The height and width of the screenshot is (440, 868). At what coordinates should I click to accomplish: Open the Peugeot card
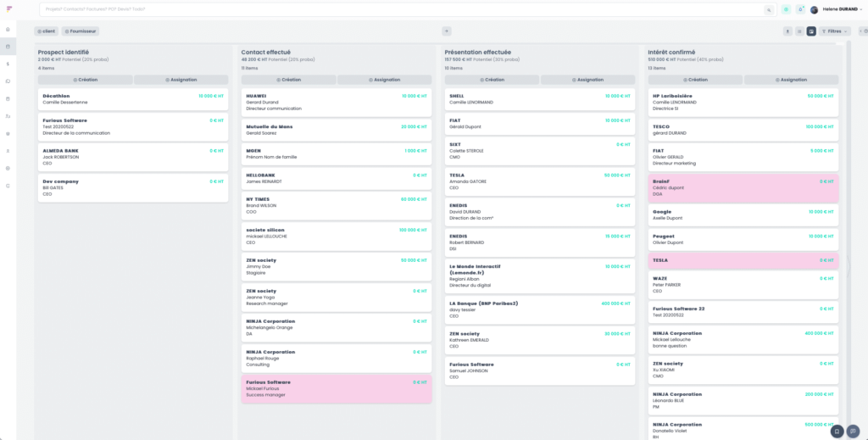pyautogui.click(x=743, y=240)
